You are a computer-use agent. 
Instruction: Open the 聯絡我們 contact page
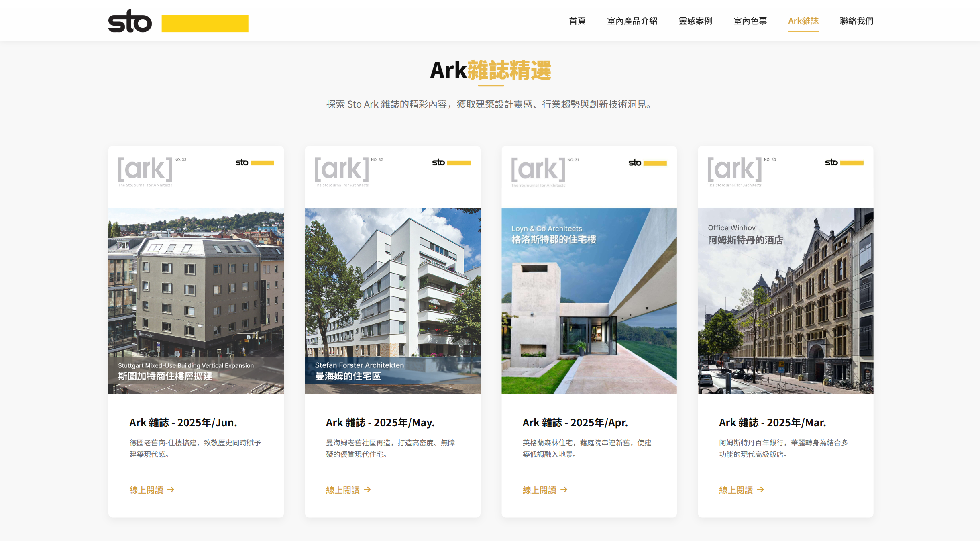coord(856,21)
